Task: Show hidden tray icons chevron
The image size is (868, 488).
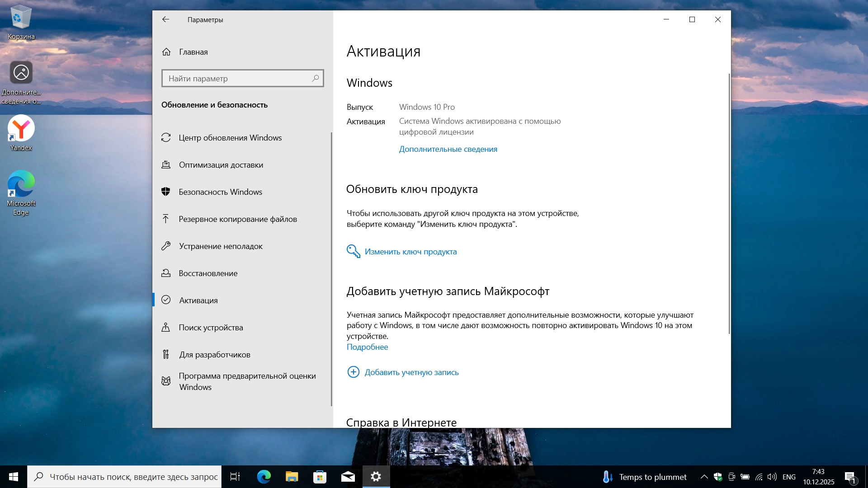Action: [x=704, y=477]
